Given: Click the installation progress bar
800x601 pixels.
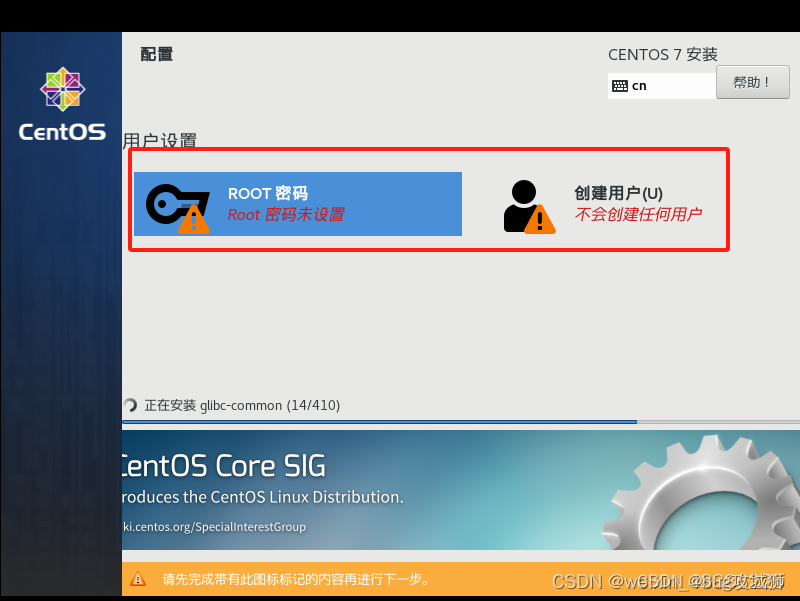Looking at the screenshot, I should (461, 422).
